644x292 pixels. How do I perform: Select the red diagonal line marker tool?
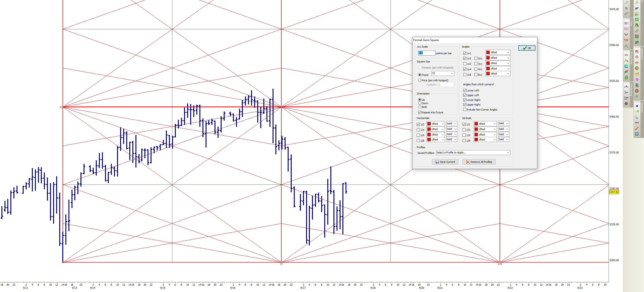point(637,128)
